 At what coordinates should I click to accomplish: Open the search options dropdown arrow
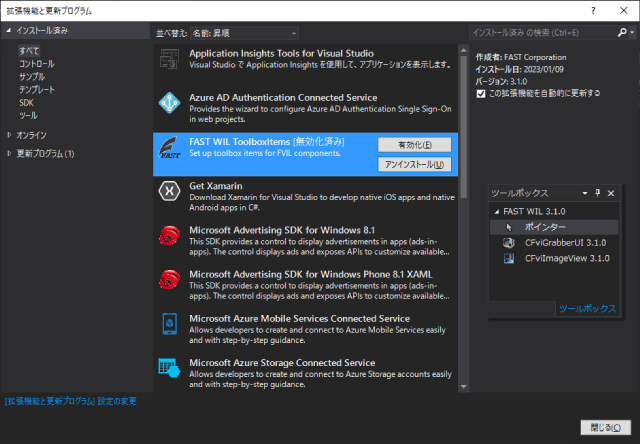click(632, 33)
